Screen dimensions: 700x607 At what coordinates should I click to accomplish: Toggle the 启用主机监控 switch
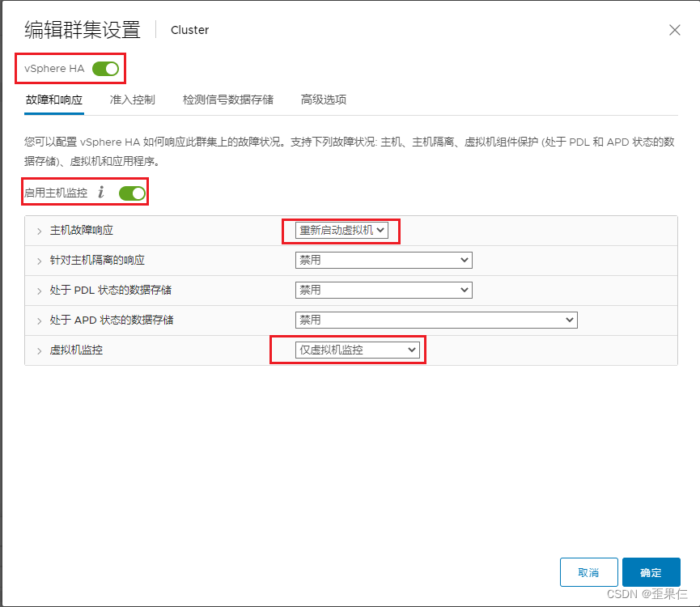[132, 193]
